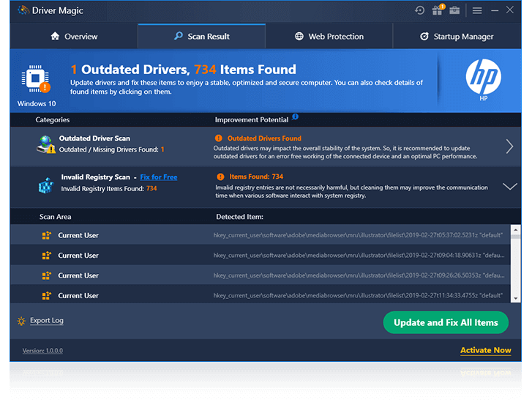
Task: Click the Categories column header
Action: pos(53,119)
